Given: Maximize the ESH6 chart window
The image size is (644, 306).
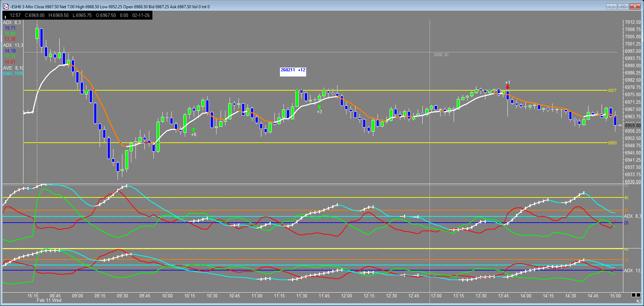Looking at the screenshot, I should point(623,7).
